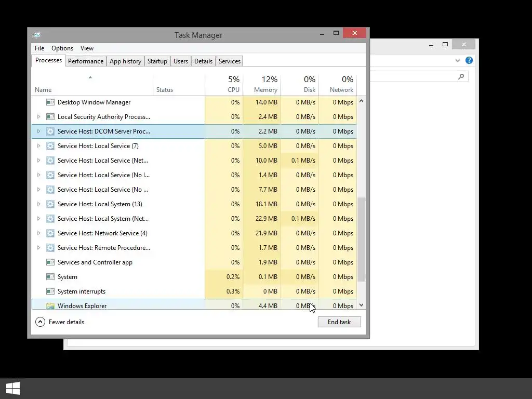Switch to the Startup tab
Screen dimensions: 532x399
pyautogui.click(x=157, y=61)
